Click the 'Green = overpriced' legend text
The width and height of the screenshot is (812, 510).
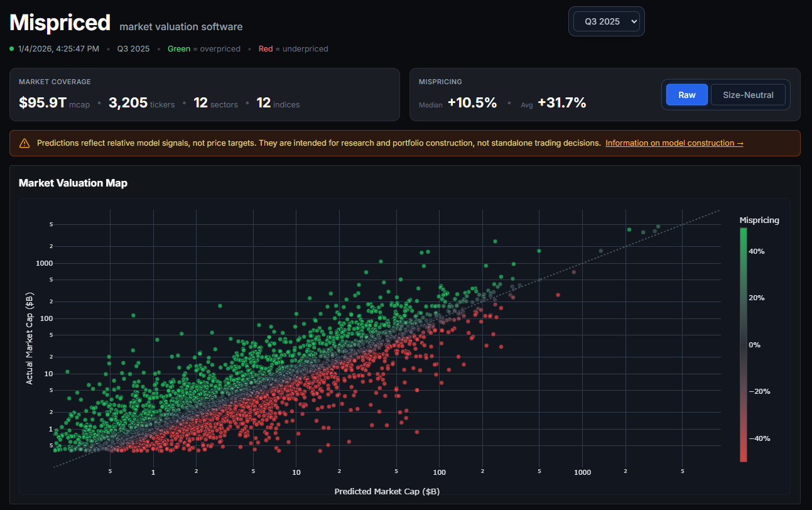click(203, 48)
